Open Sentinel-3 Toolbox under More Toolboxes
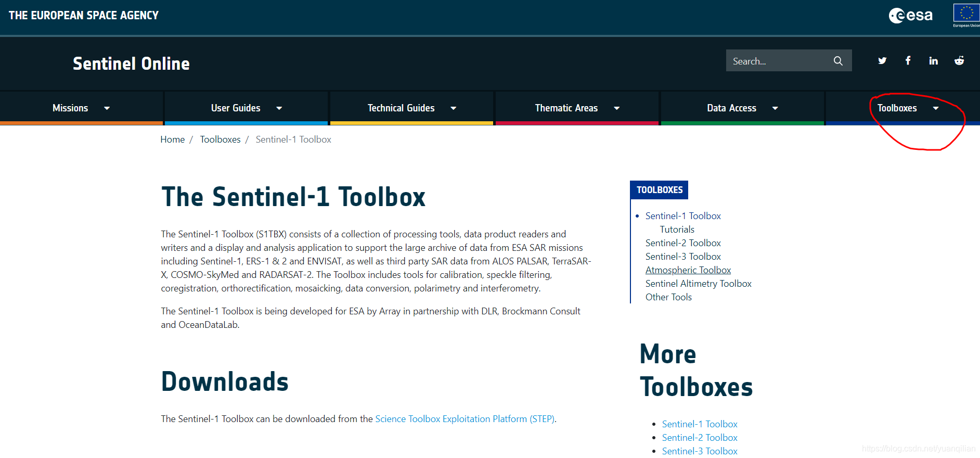 (x=700, y=451)
